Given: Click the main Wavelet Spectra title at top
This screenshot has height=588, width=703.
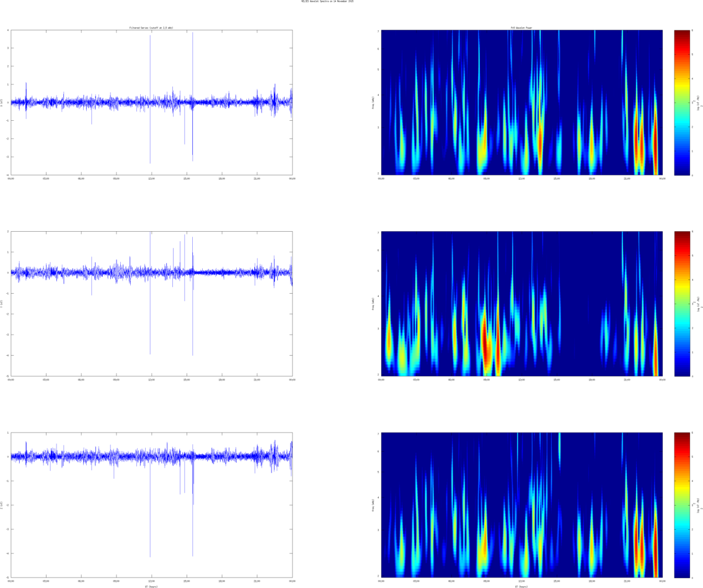Looking at the screenshot, I should (x=327, y=1).
